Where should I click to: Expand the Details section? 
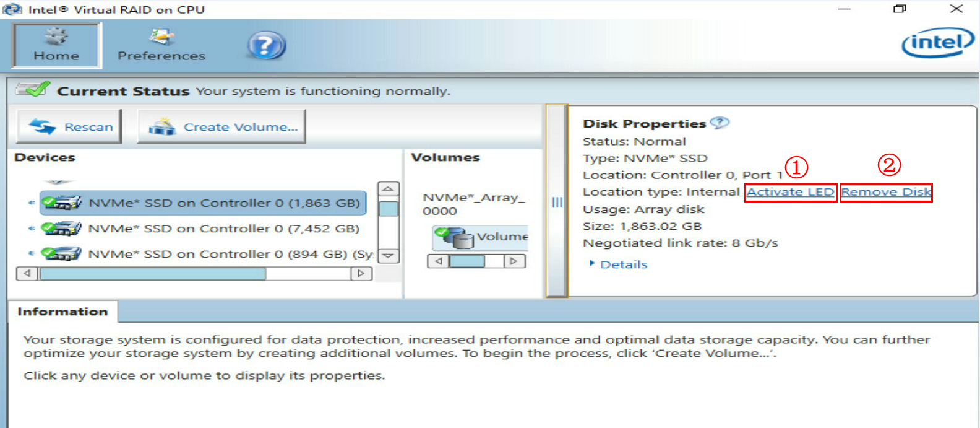click(x=619, y=264)
